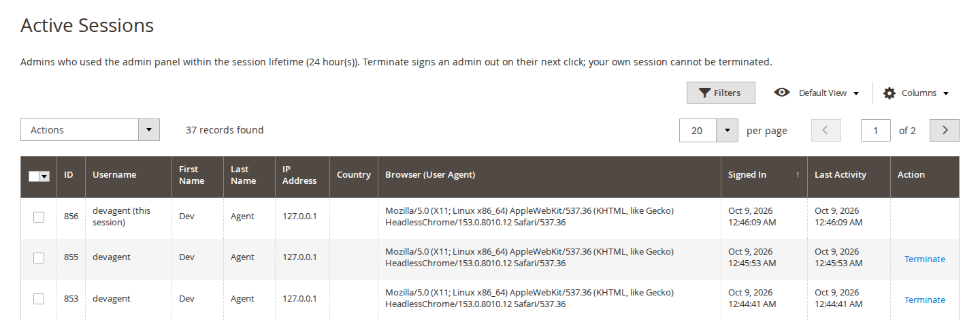Click IP address in row 856
The width and height of the screenshot is (980, 320).
click(300, 217)
